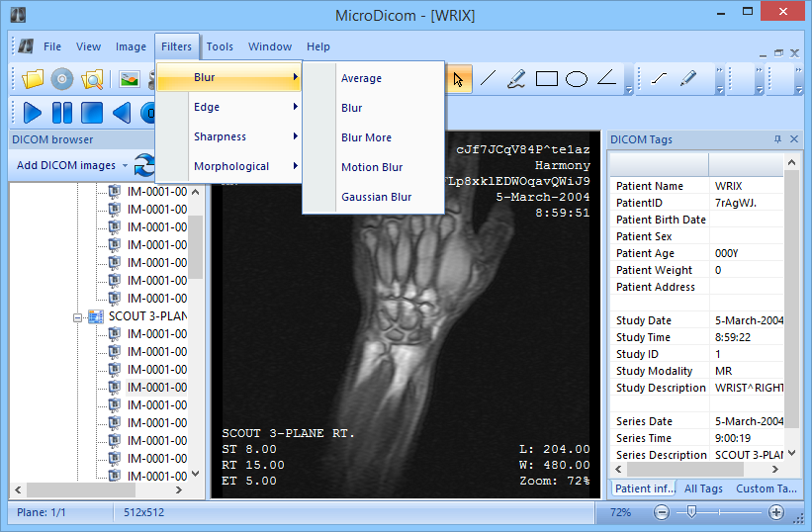Collapse the SCOUT 3-PLAN series node

(x=78, y=317)
